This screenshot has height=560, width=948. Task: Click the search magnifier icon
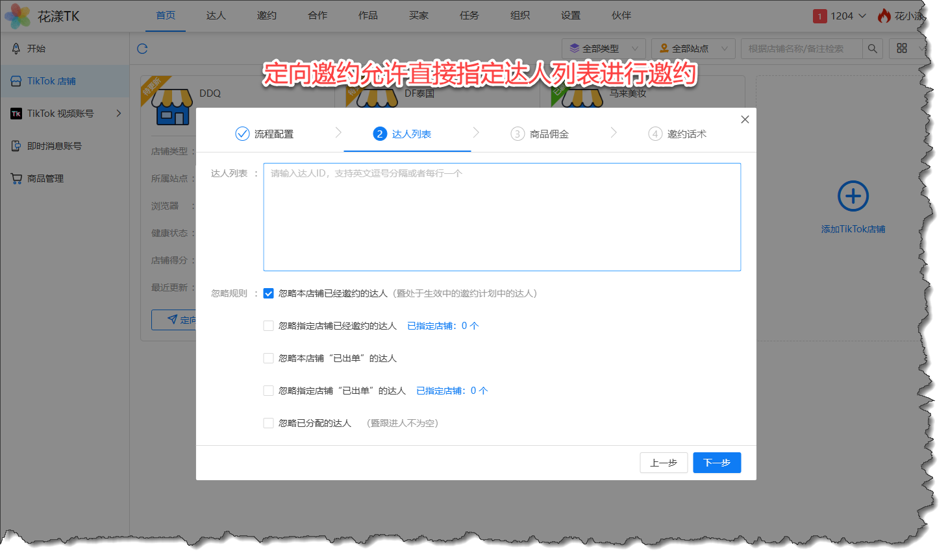pos(872,49)
